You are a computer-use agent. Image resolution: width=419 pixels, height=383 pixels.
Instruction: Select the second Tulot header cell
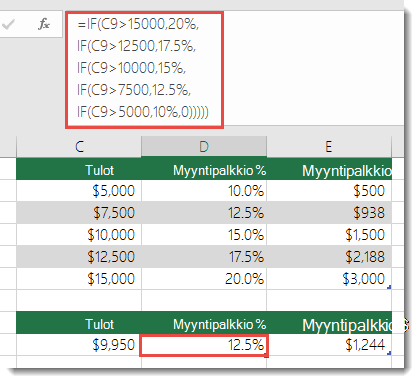pyautogui.click(x=79, y=324)
